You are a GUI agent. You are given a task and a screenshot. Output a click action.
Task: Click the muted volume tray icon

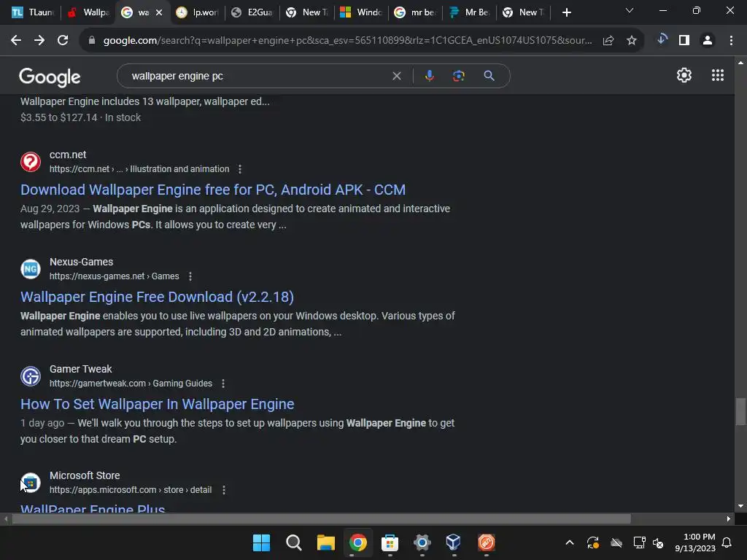[658, 542]
